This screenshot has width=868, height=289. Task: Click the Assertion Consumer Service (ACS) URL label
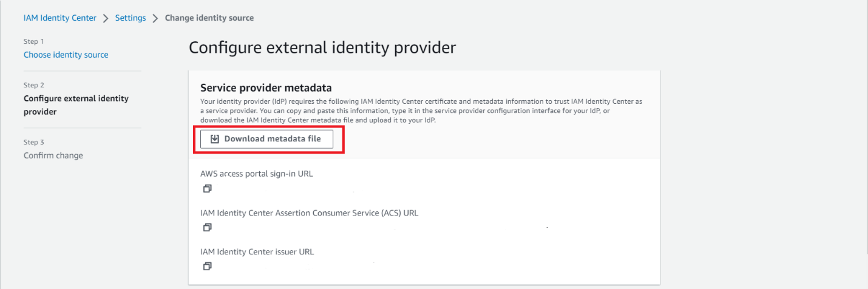click(x=309, y=212)
